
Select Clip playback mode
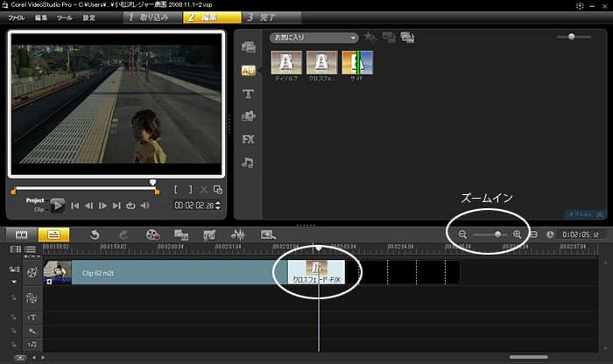pos(39,210)
